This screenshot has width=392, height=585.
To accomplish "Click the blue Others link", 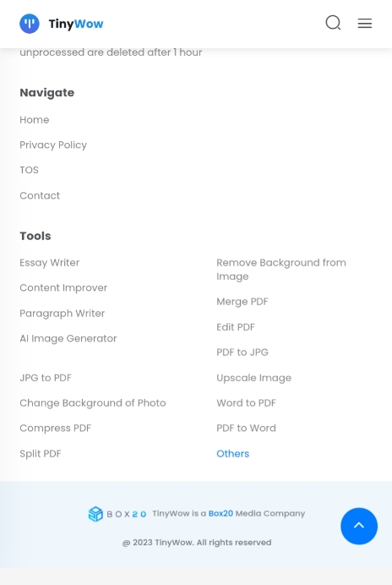I will 232,453.
